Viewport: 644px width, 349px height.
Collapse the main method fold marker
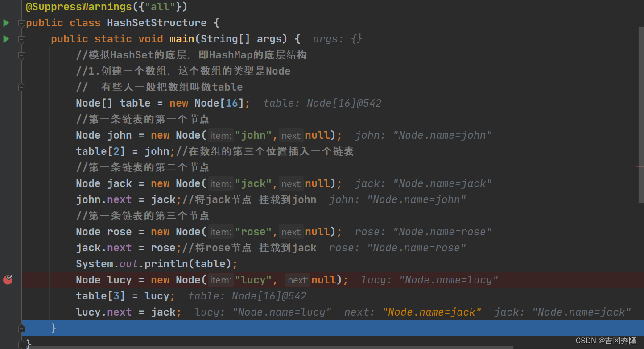[21, 39]
